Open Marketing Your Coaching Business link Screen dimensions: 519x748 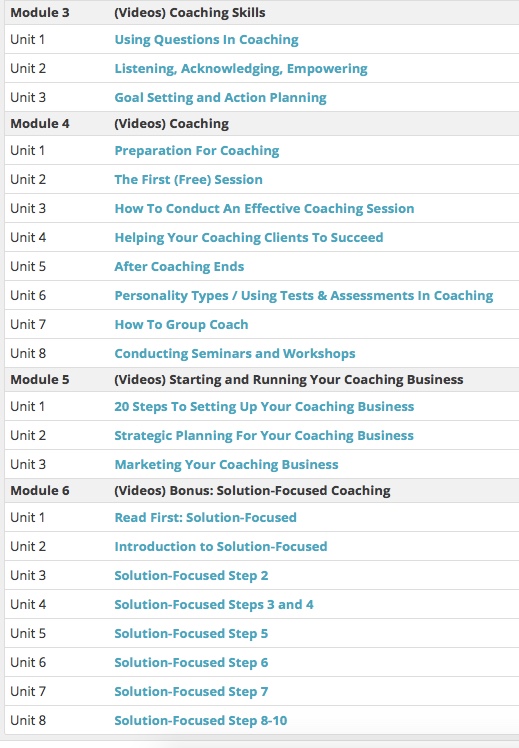click(226, 465)
